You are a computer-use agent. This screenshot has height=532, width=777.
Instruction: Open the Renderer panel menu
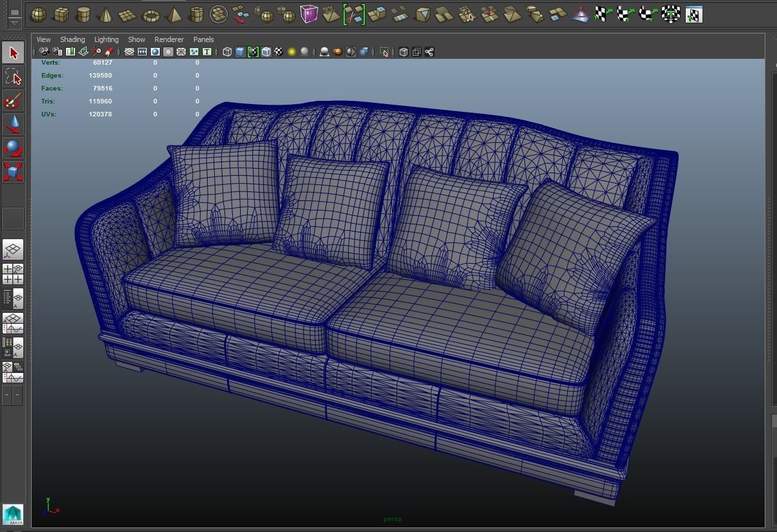[x=169, y=39]
